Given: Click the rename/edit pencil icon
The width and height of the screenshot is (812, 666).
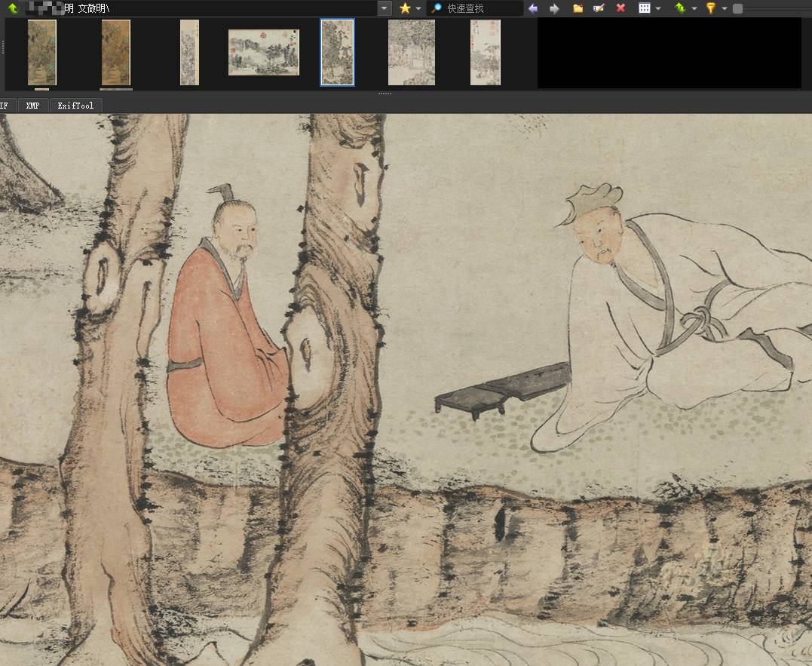Looking at the screenshot, I should point(599,8).
